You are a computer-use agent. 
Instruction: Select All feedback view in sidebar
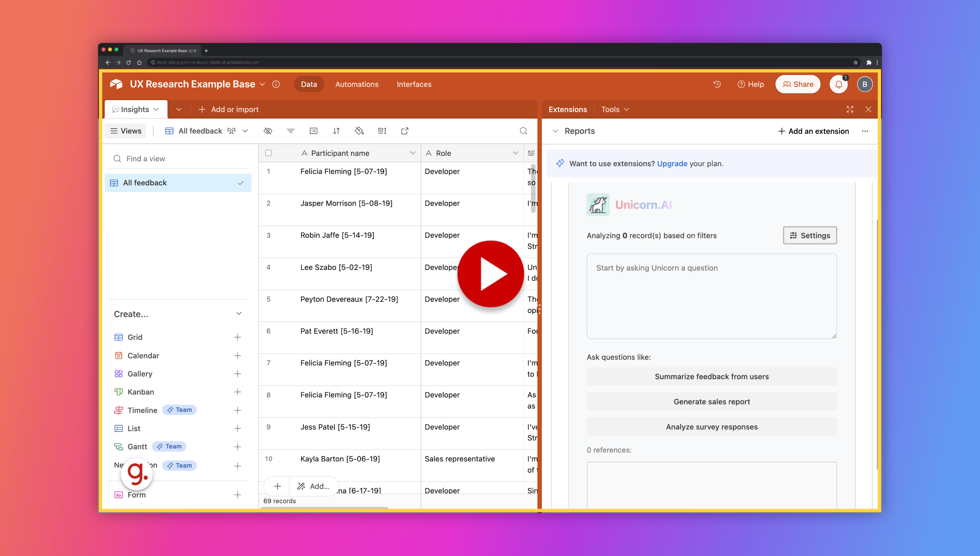coord(178,183)
